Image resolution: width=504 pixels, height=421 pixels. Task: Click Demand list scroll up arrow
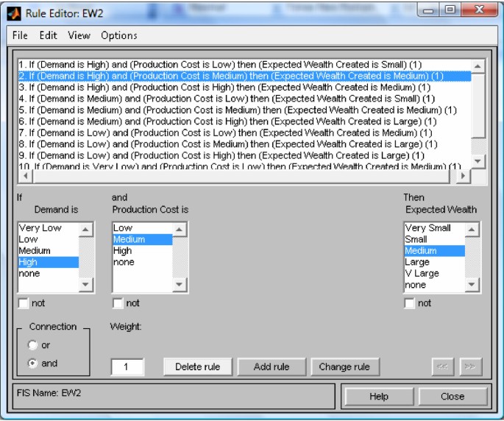85,230
